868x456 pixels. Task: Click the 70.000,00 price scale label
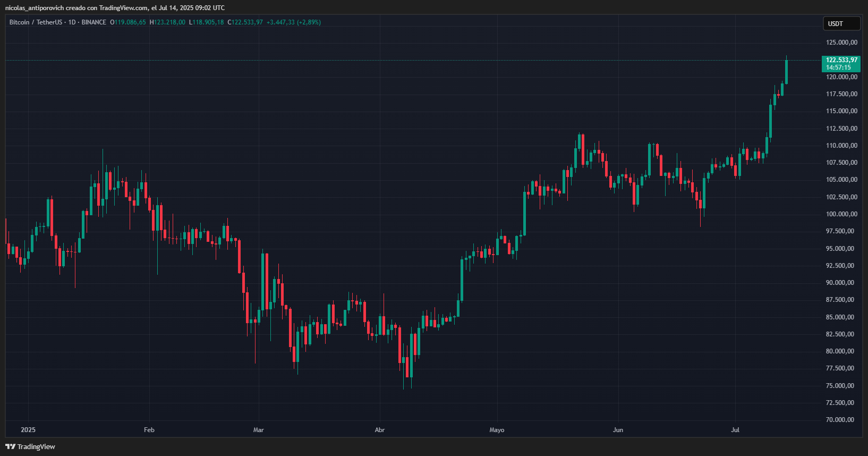841,420
